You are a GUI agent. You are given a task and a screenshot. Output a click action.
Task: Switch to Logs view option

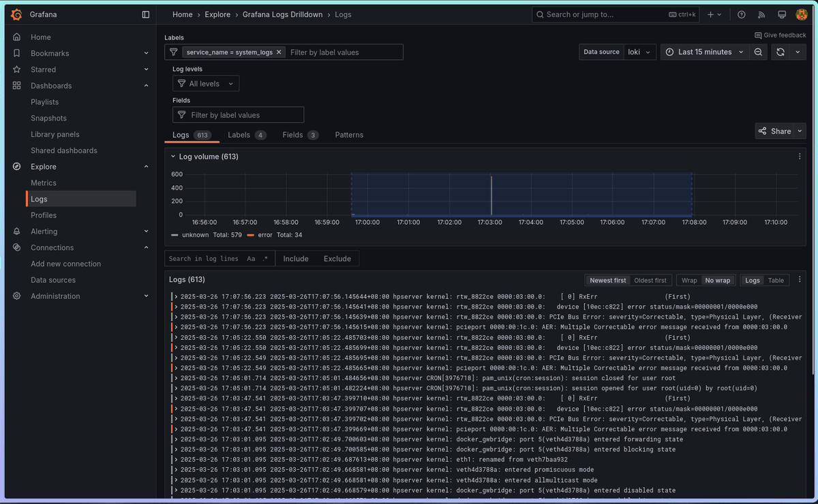tap(753, 280)
